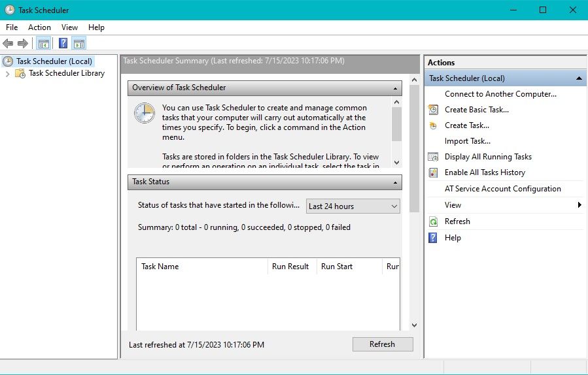Screen dimensions: 588x375
Task: Click Display All Running Tasks action
Action: coord(488,157)
